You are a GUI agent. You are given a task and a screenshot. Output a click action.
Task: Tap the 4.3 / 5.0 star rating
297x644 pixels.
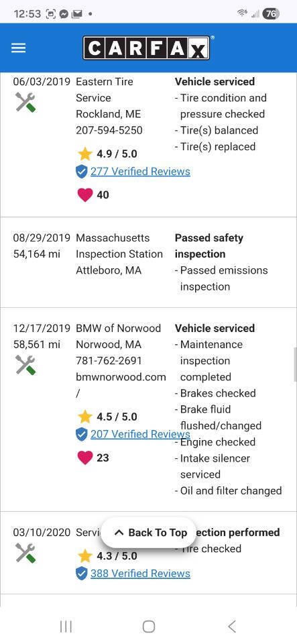107,556
